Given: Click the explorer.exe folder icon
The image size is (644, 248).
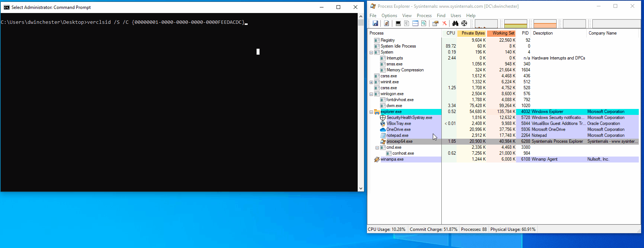Looking at the screenshot, I should point(377,112).
